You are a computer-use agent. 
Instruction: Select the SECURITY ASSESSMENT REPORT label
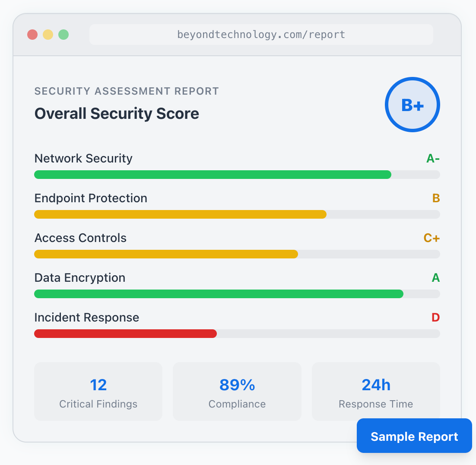point(127,91)
